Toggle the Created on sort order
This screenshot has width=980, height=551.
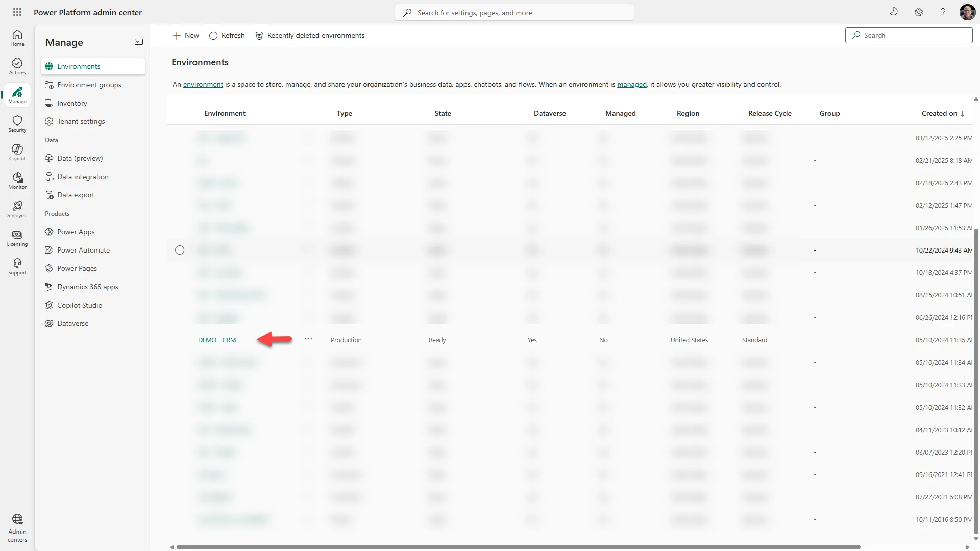tap(942, 113)
